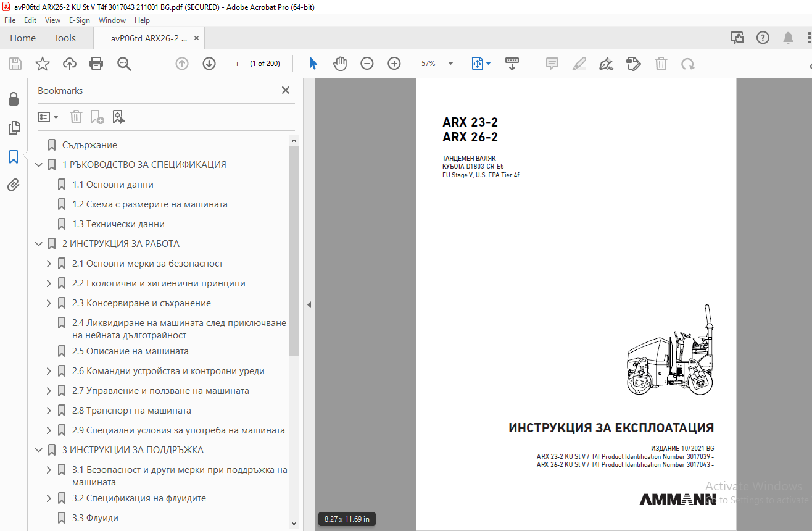Image resolution: width=812 pixels, height=531 pixels.
Task: Print the document with the printer icon
Action: [x=96, y=64]
